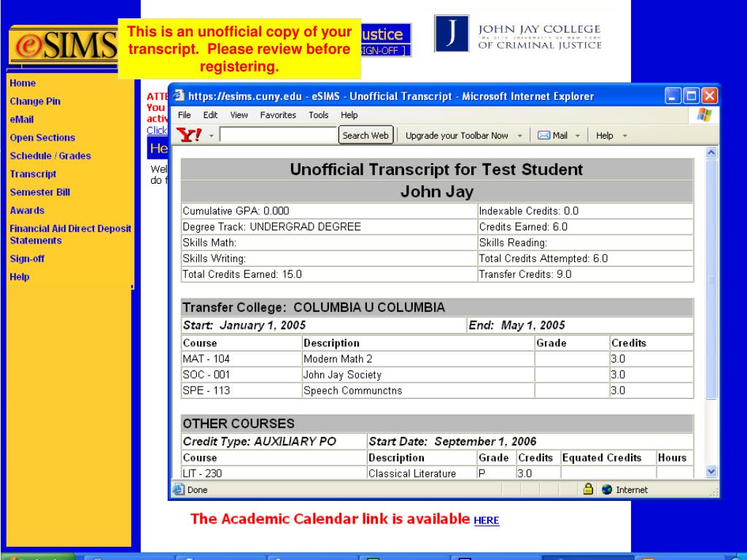
Task: Click the Internet zone globe icon
Action: click(607, 489)
